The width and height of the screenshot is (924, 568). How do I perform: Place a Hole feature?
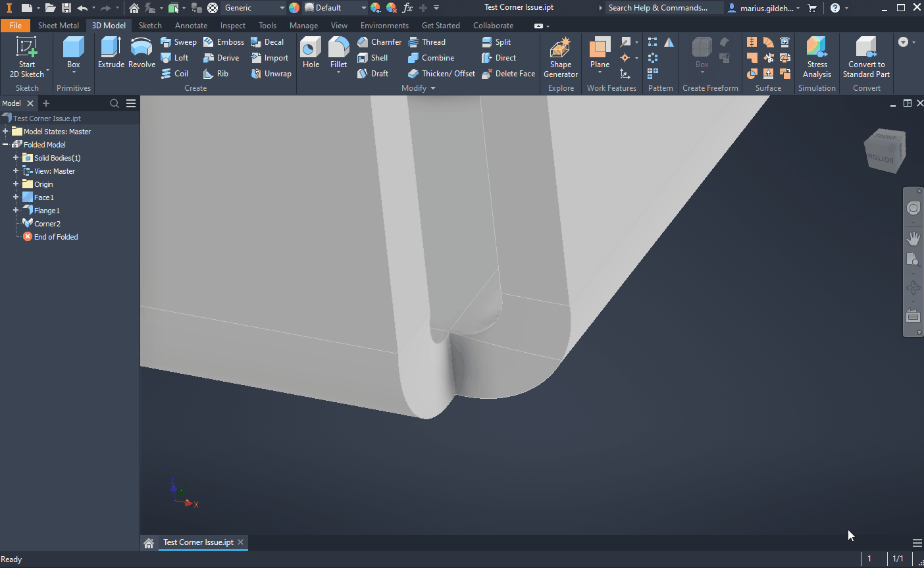point(311,53)
